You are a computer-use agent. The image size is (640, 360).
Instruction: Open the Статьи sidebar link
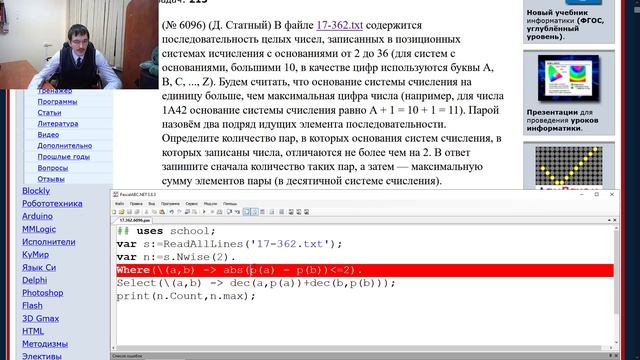(x=49, y=113)
